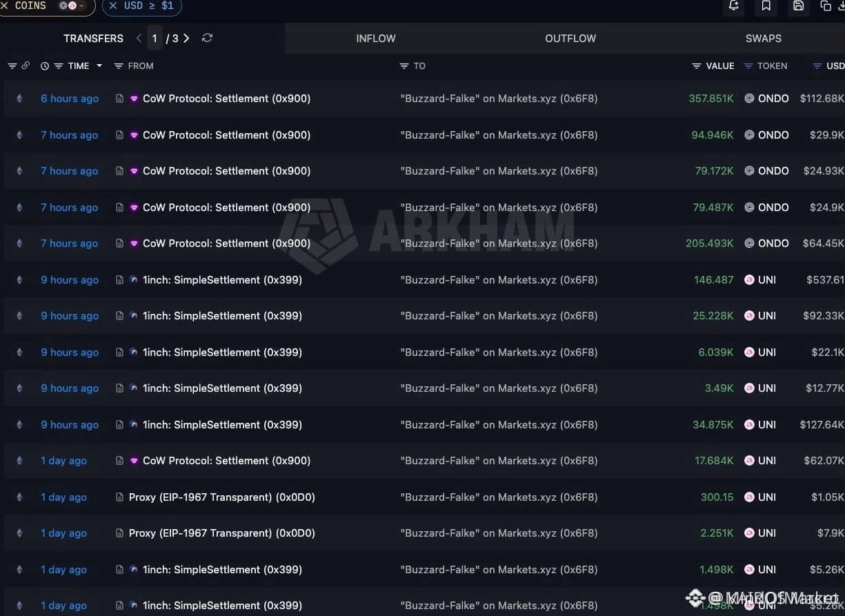Toggle the TIME sort direction arrow
845x616 pixels.
(99, 66)
